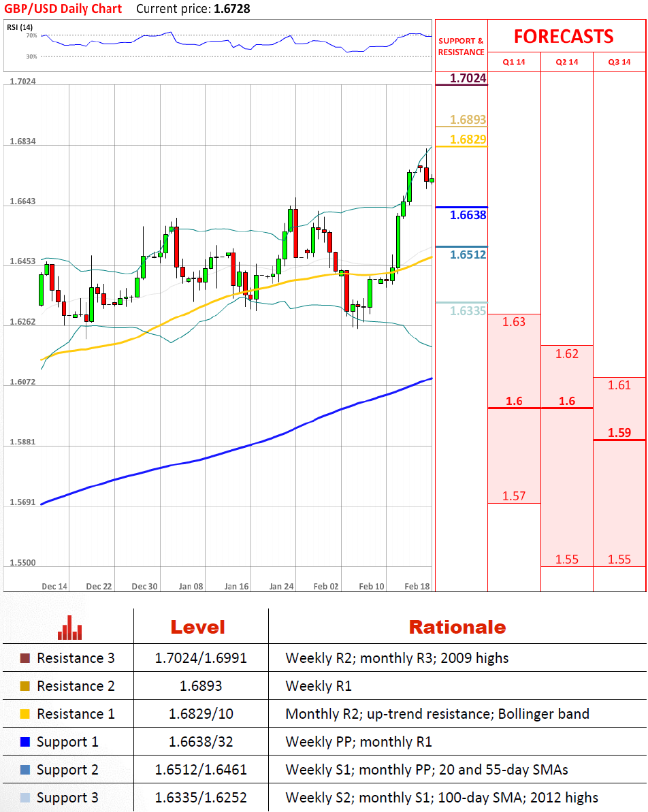Select the Resistance 1 row label
The width and height of the screenshot is (648, 812).
click(76, 714)
